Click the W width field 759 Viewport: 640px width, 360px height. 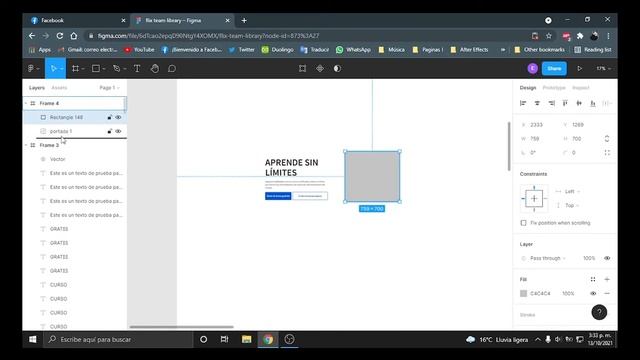[539, 139]
